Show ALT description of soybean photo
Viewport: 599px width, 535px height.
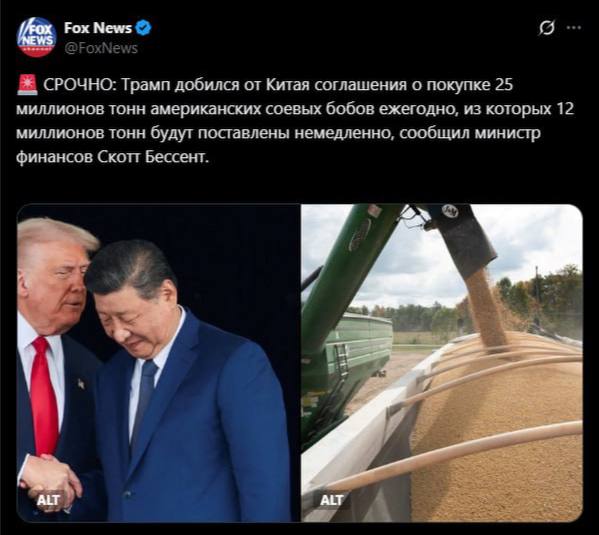[x=332, y=500]
